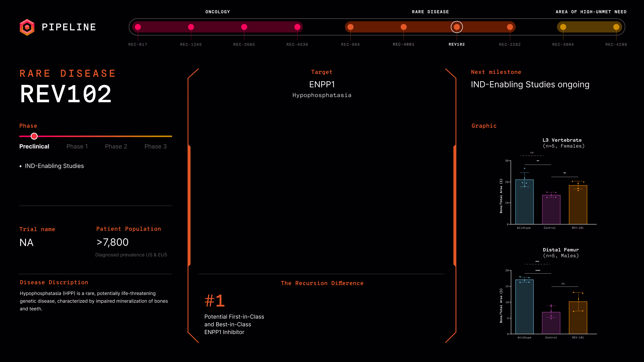Select the REC-1245 pipeline dot
The height and width of the screenshot is (362, 644).
[191, 27]
